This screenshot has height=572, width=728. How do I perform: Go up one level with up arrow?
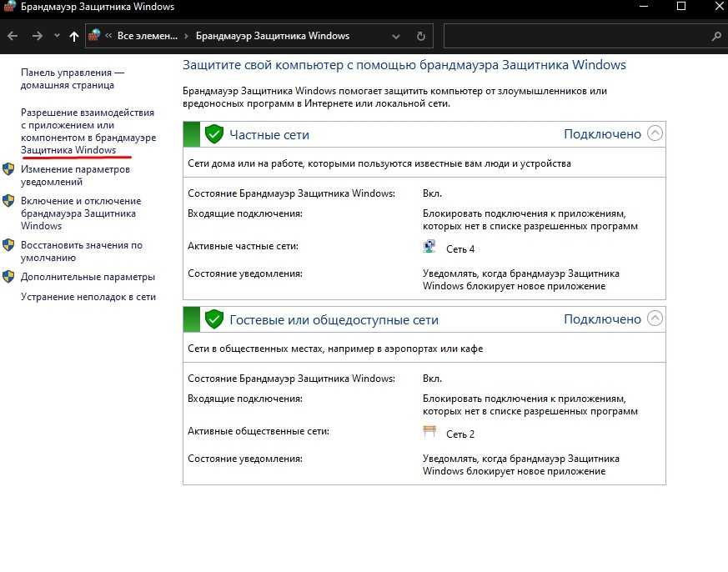pos(74,37)
